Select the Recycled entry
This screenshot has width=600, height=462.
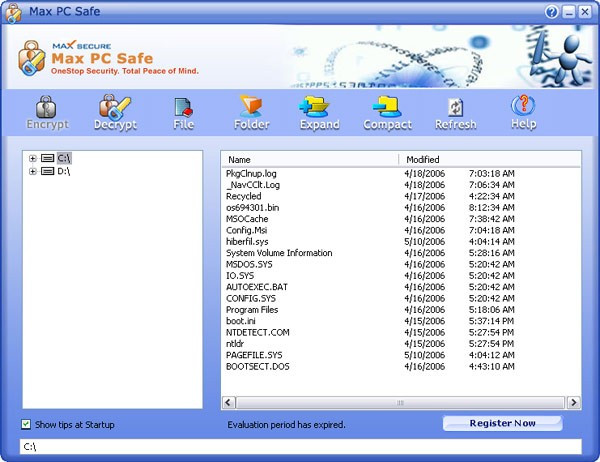point(243,196)
